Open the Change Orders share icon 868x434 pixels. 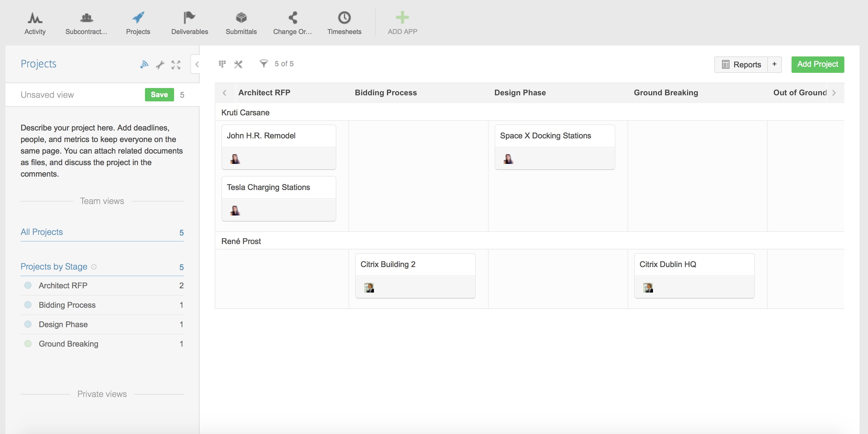pyautogui.click(x=292, y=18)
